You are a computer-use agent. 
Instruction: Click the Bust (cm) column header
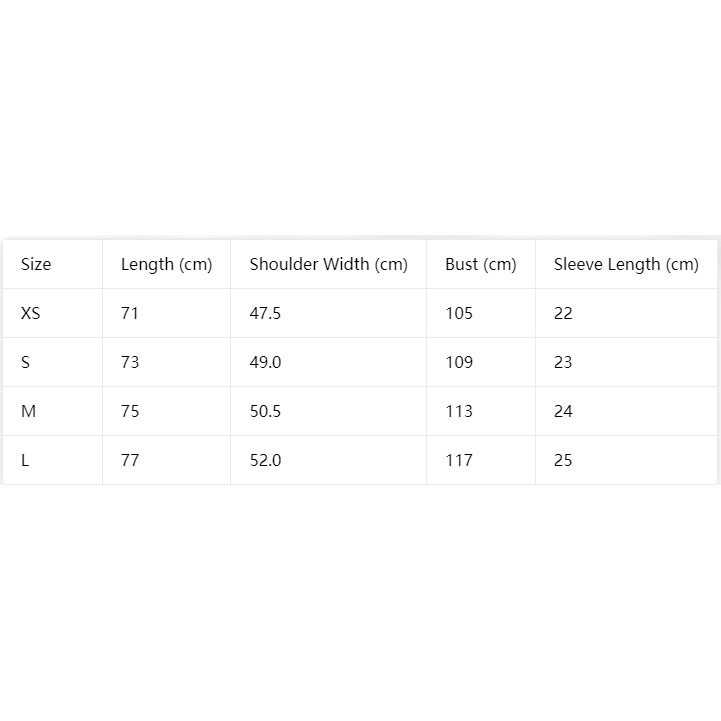[x=481, y=265]
